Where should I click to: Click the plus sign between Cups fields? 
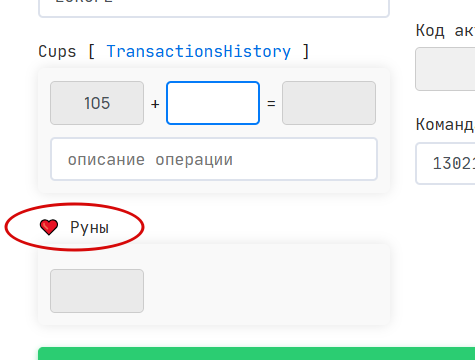(155, 104)
